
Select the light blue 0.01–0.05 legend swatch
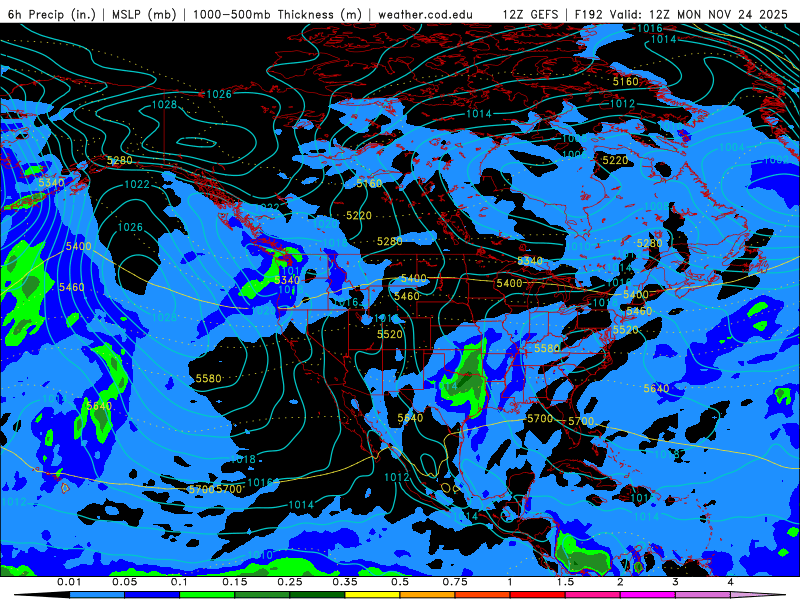coord(97,595)
